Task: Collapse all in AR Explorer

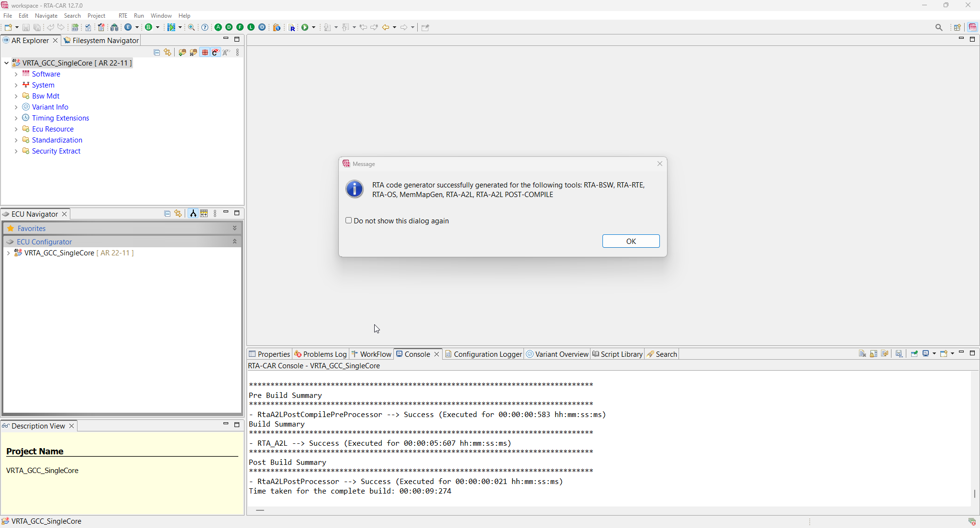Action: click(x=157, y=52)
